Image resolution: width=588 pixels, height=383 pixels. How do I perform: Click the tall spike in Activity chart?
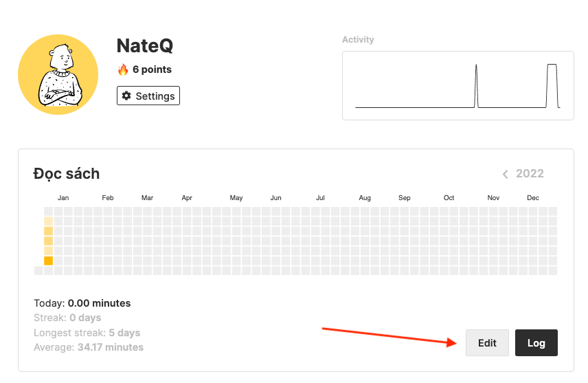[476, 86]
